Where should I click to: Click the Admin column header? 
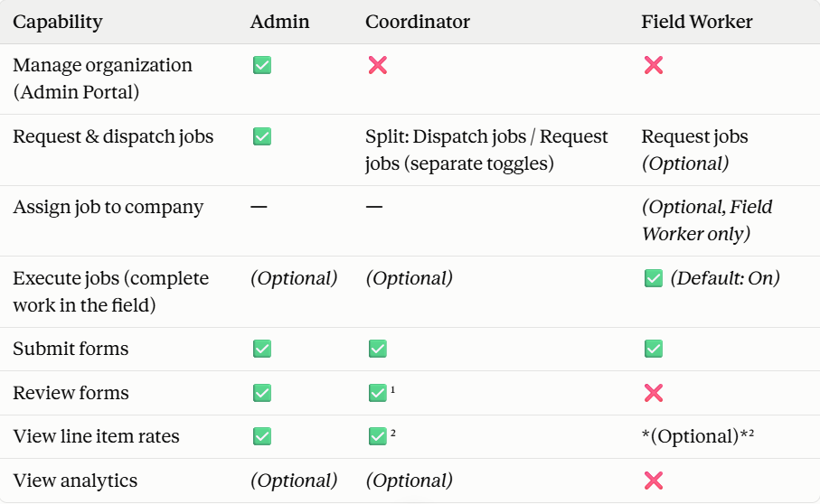tap(279, 22)
